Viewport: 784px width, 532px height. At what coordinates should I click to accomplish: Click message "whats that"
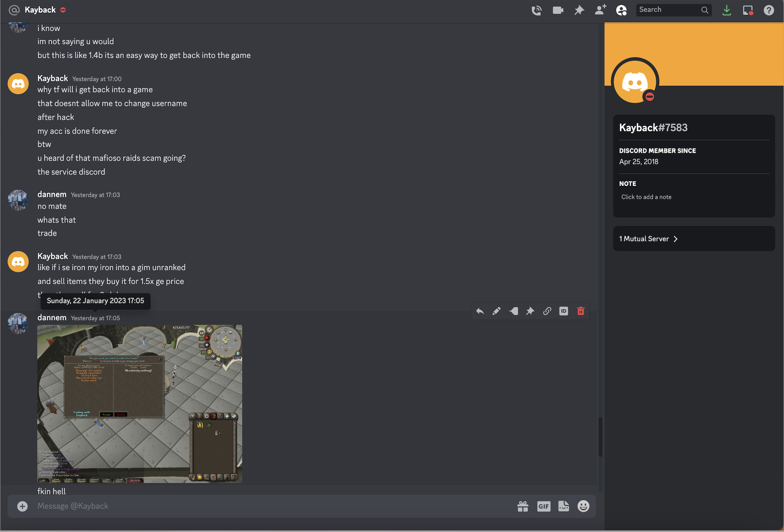click(56, 220)
